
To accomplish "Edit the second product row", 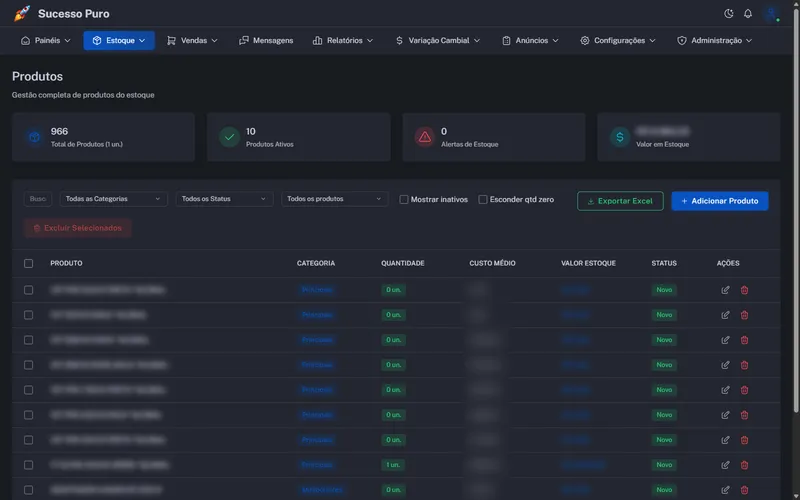I will (725, 315).
